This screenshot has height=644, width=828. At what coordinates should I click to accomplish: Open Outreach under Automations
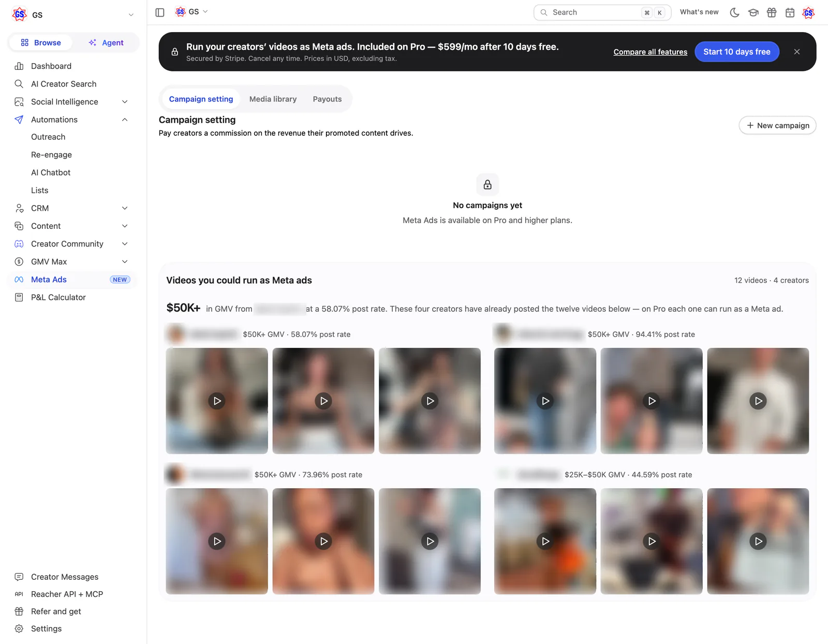point(48,137)
